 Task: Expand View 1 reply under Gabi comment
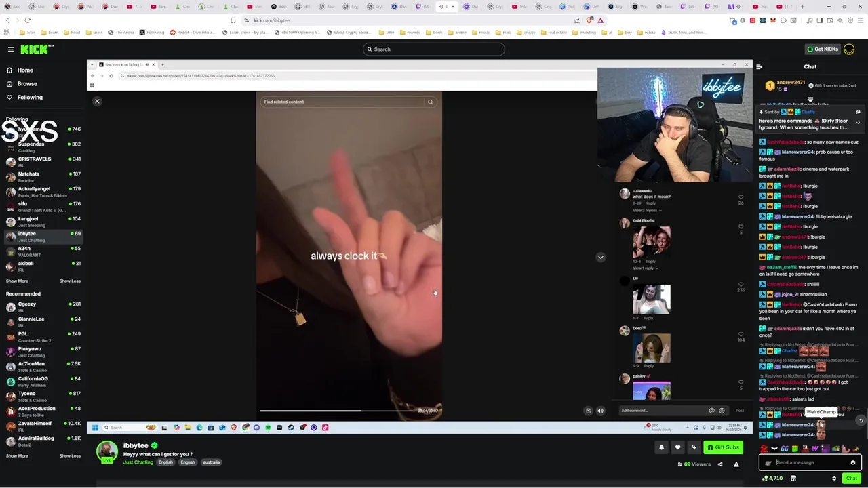click(645, 268)
